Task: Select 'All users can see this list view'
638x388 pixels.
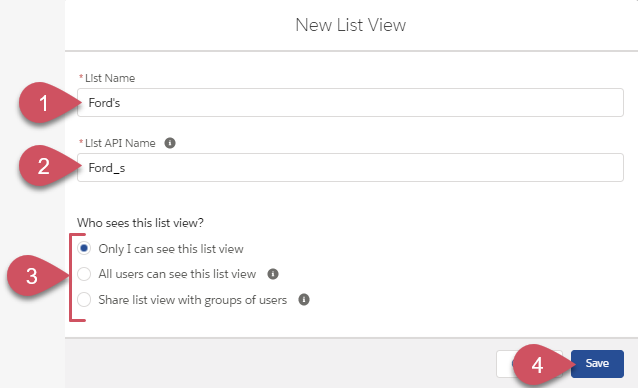Action: click(84, 274)
